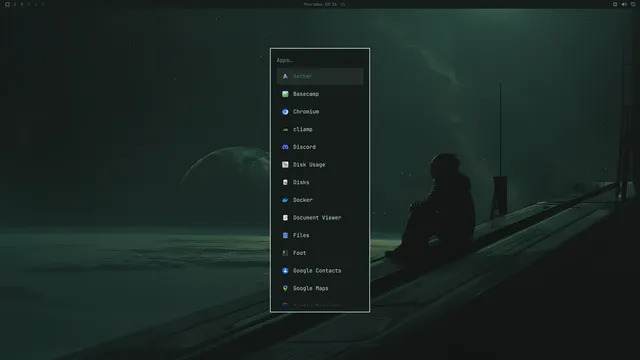
Task: Open Document Viewer by its icon
Action: pos(285,218)
